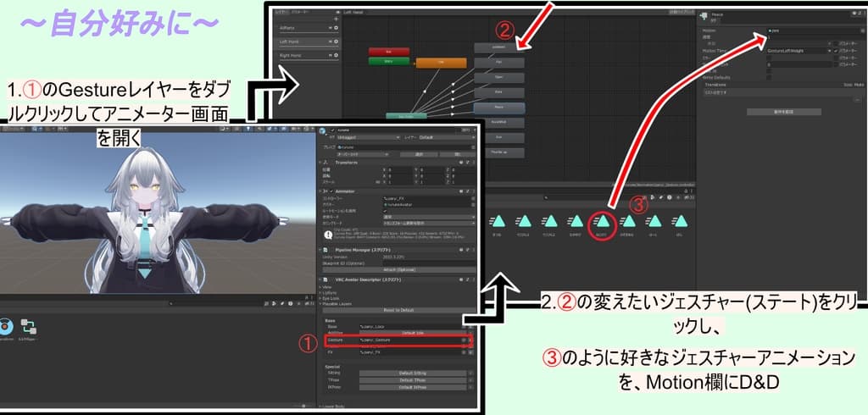Viewport: 868px width, 415px height.
Task: Toggle lock icon of upper Project panel
Action: click(x=686, y=191)
